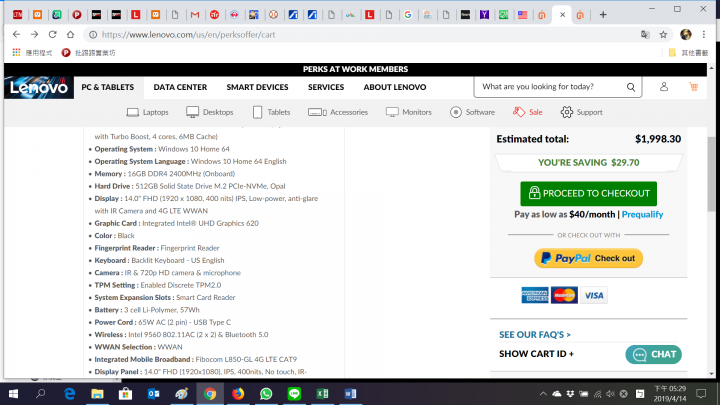720x405 pixels.
Task: Open the Sale category
Action: pos(528,112)
